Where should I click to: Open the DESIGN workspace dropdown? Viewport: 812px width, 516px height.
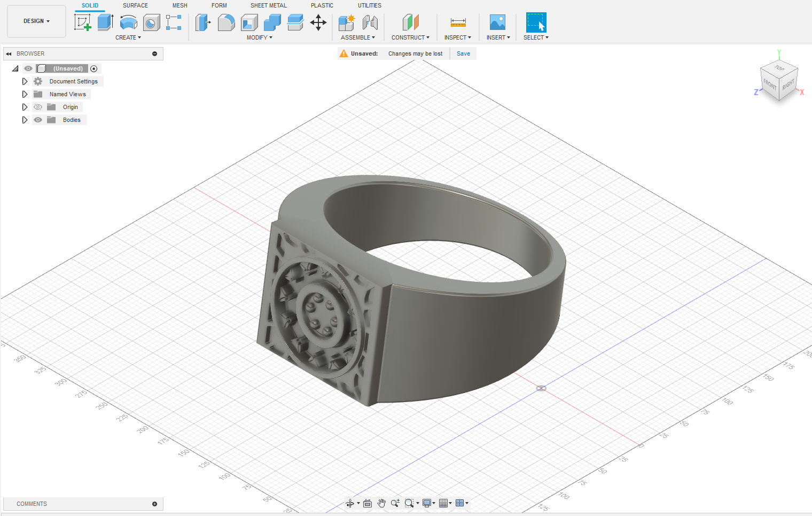[x=36, y=21]
